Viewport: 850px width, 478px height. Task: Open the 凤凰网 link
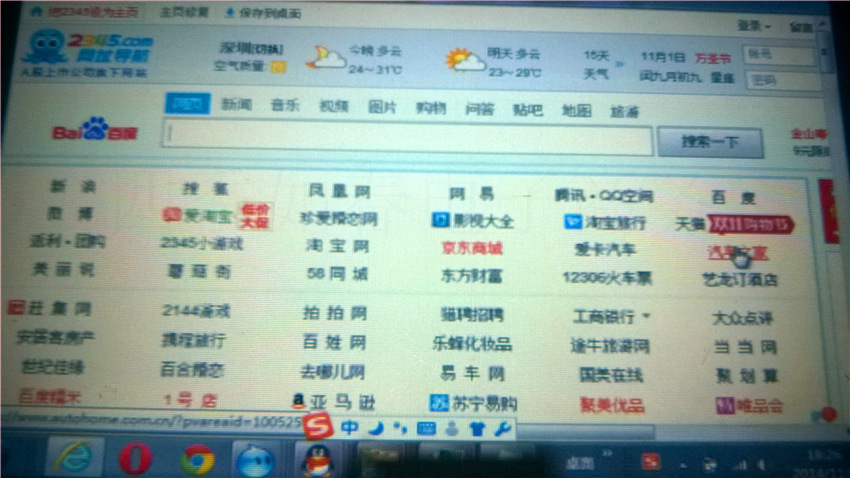coord(339,191)
